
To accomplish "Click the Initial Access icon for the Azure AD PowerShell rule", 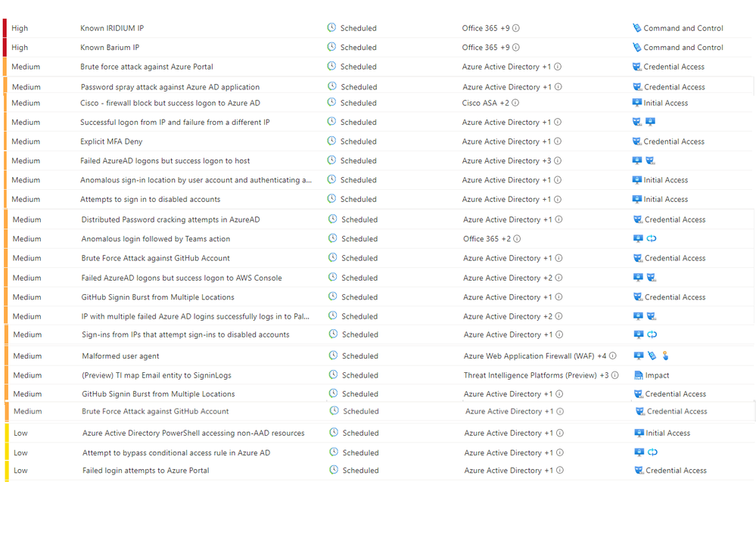I will pos(639,433).
